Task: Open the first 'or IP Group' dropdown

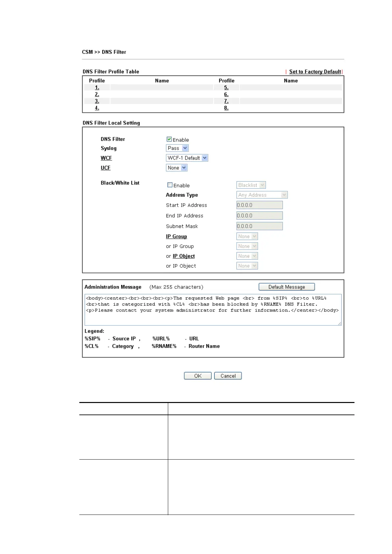Action: [x=247, y=246]
